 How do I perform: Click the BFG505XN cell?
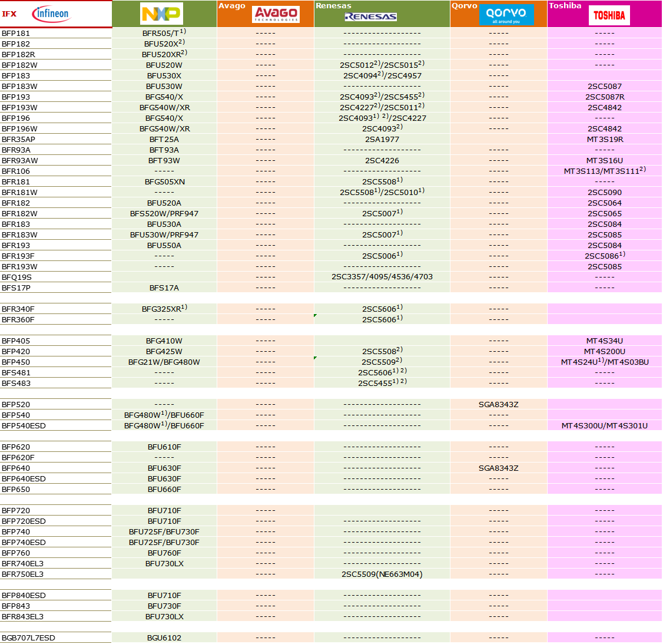pos(164,181)
